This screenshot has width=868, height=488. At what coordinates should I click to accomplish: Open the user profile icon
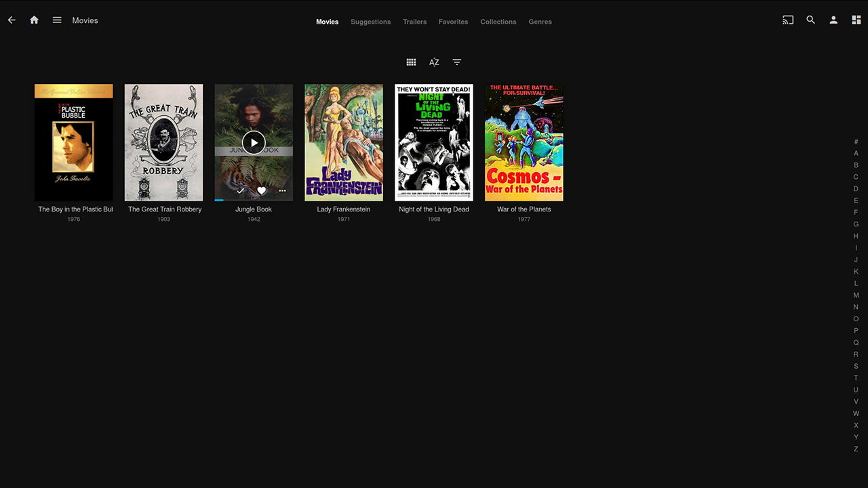tap(833, 20)
